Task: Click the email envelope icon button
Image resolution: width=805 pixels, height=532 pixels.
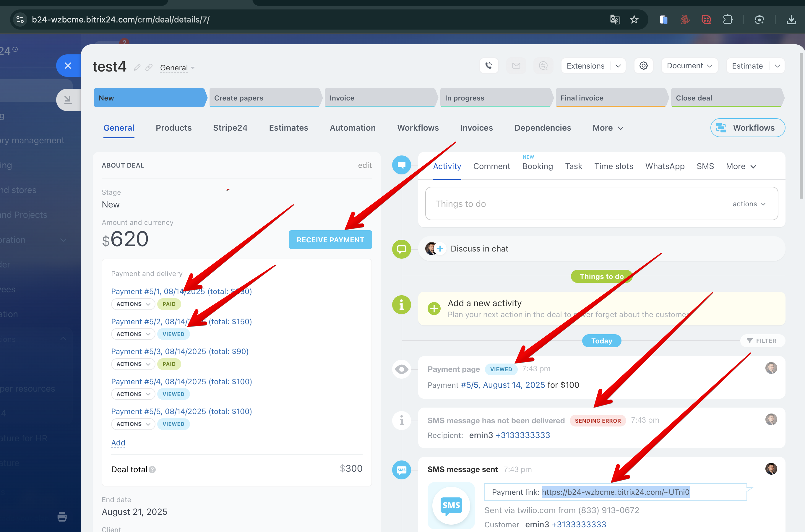Action: (516, 66)
